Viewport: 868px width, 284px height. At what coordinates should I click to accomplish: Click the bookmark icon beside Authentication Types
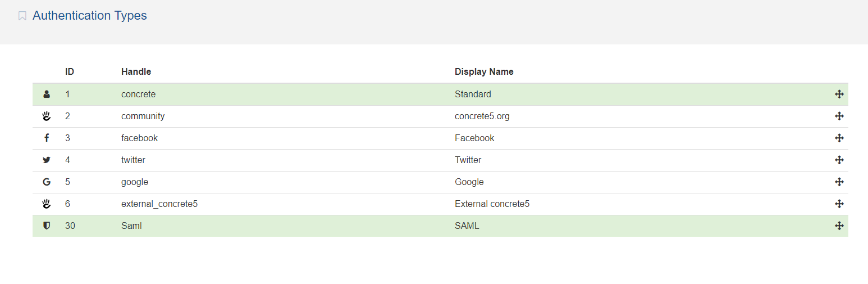pos(22,16)
